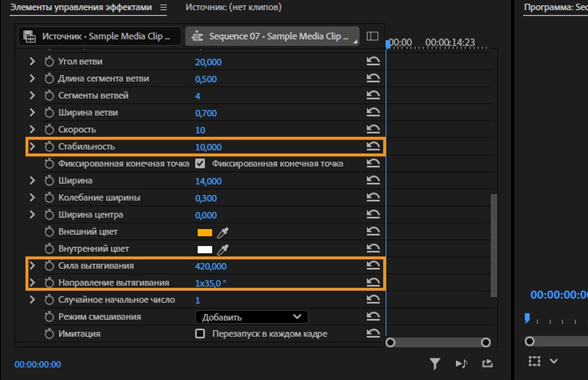
Task: Open the Внешний цвет orange color swatch
Action: point(204,232)
